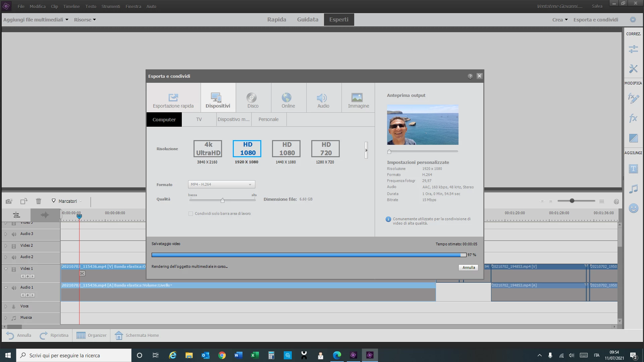Switch to the TV devices tab

(x=199, y=119)
